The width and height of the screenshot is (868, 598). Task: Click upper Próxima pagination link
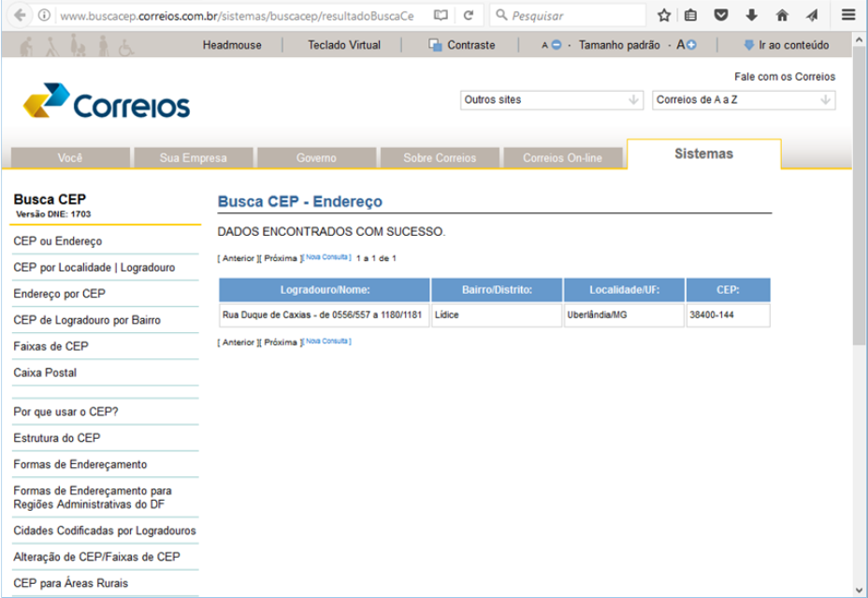(x=281, y=258)
